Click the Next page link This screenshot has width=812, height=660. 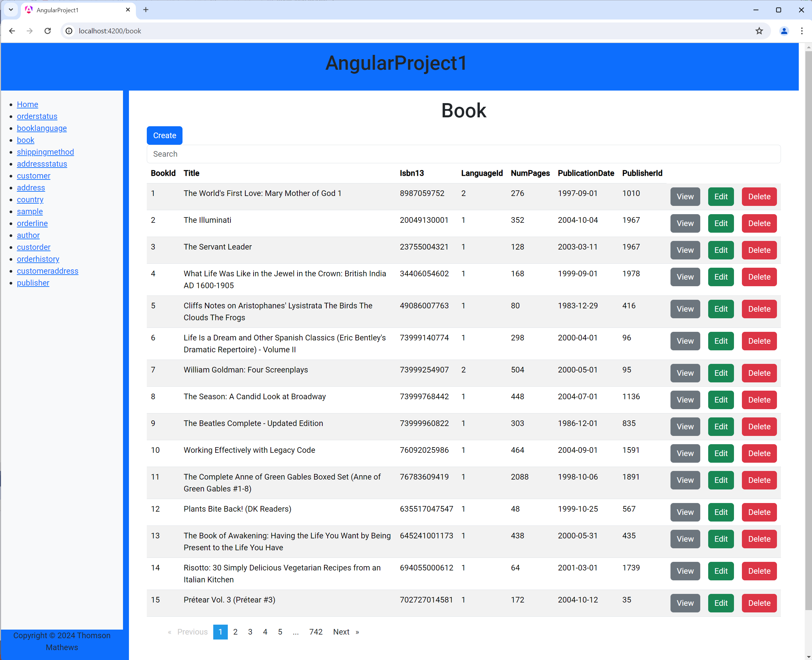346,632
